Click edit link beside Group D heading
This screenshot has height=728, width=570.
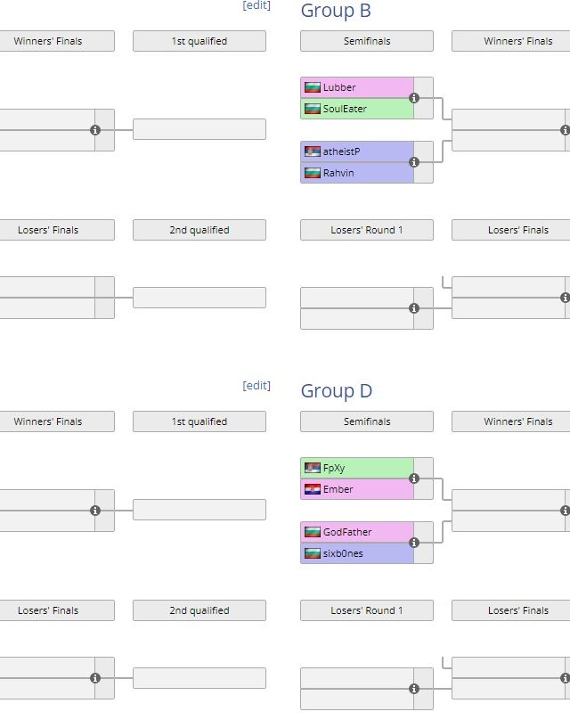(256, 386)
